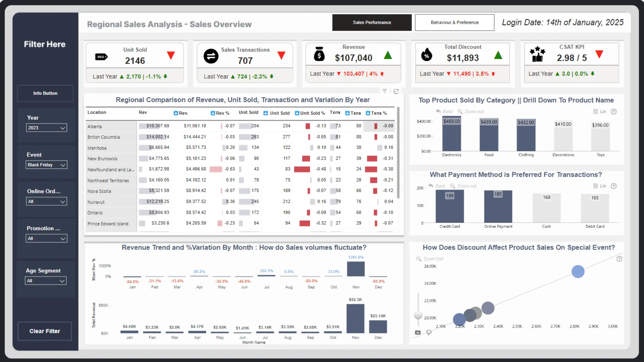This screenshot has width=644, height=362.
Task: Select the Nunavut row label
Action: tap(96, 202)
